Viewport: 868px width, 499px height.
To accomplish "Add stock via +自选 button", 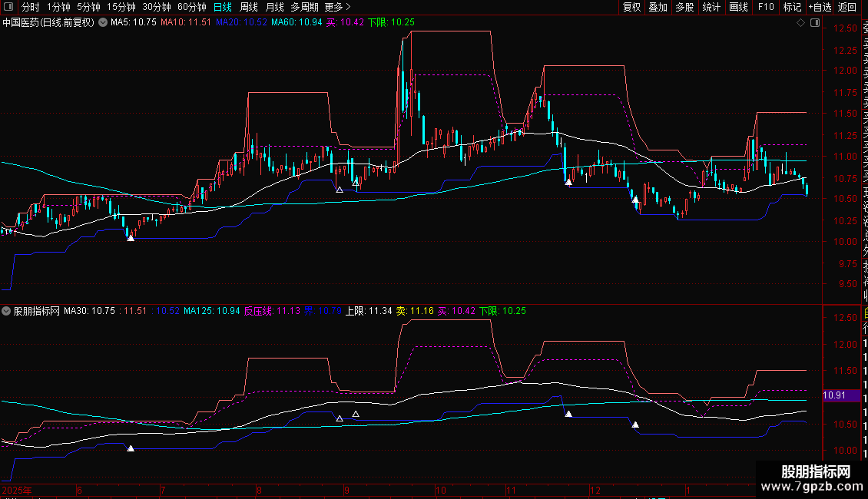I will [x=819, y=7].
